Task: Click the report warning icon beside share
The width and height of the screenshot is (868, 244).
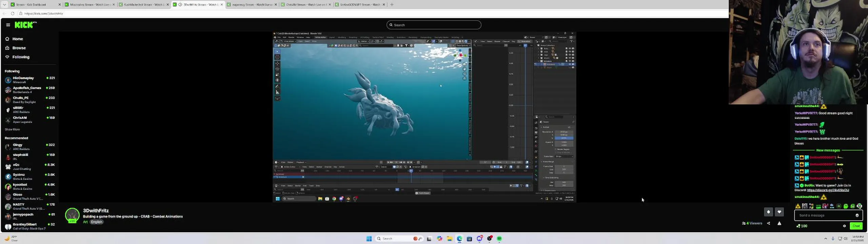Action: (779, 223)
